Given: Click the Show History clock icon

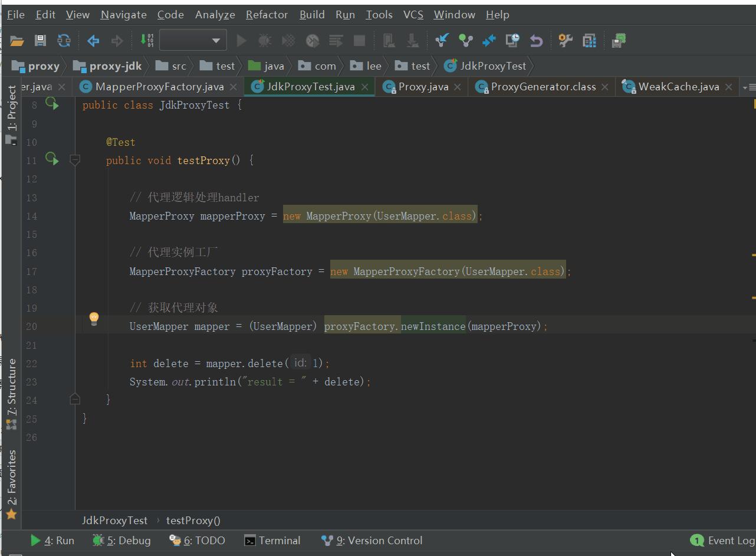Looking at the screenshot, I should click(x=512, y=41).
